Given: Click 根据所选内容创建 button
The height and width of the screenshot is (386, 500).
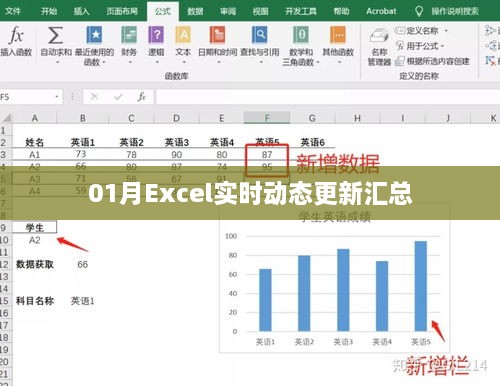Looking at the screenshot, I should coord(432,61).
